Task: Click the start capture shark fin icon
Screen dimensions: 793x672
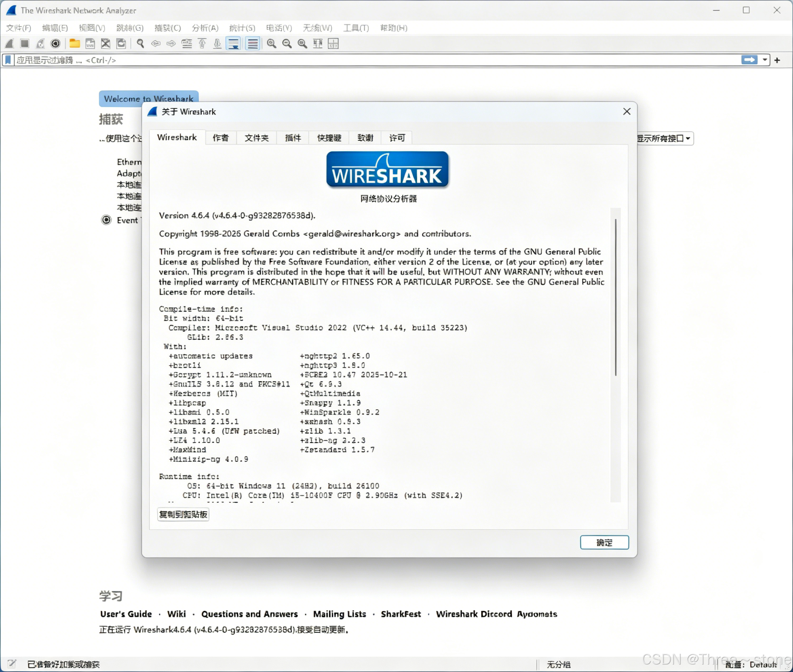Action: point(10,43)
